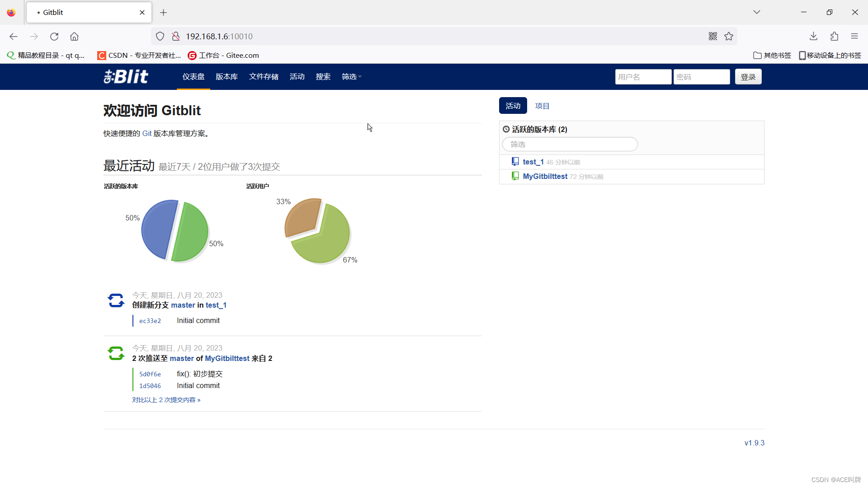Open the CSDN bookmark
The width and height of the screenshot is (868, 487).
139,56
